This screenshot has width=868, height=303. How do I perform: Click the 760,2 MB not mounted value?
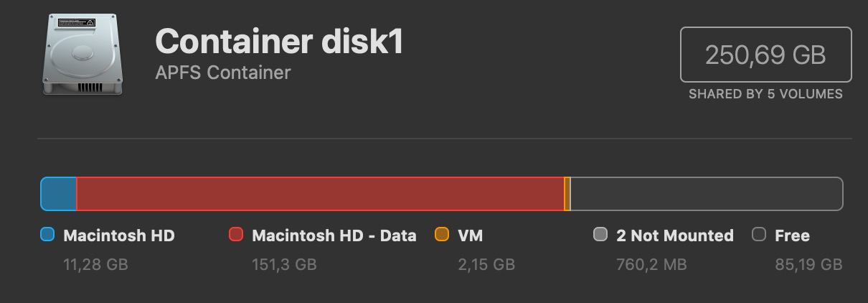[651, 264]
